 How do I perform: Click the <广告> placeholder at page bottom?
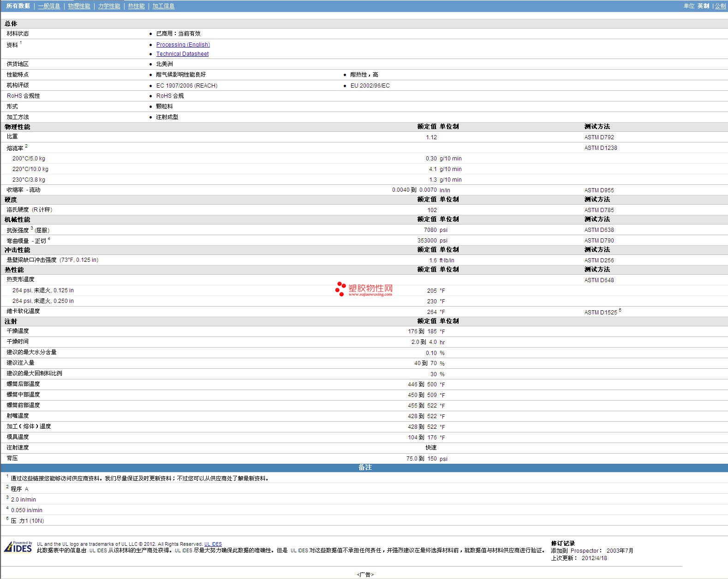(365, 574)
